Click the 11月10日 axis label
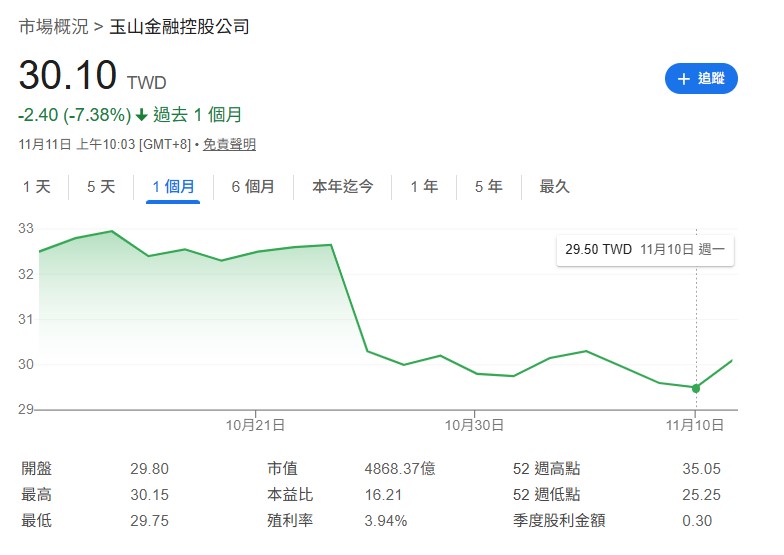The height and width of the screenshot is (555, 784). (x=694, y=426)
